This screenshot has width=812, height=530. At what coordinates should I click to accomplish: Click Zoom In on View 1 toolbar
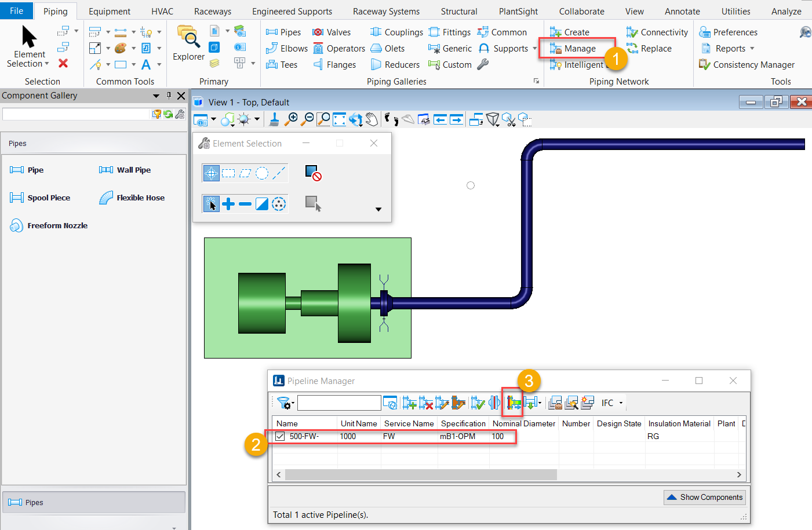coord(292,119)
